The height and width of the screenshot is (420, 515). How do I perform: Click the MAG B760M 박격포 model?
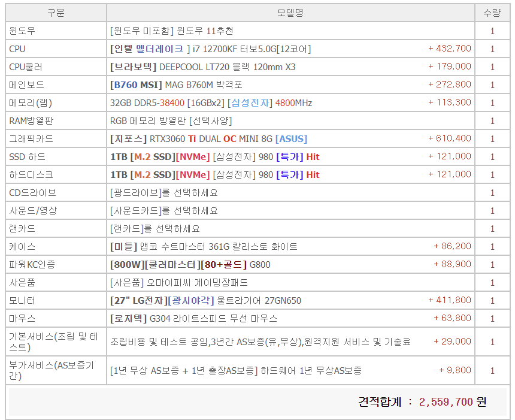coord(176,85)
